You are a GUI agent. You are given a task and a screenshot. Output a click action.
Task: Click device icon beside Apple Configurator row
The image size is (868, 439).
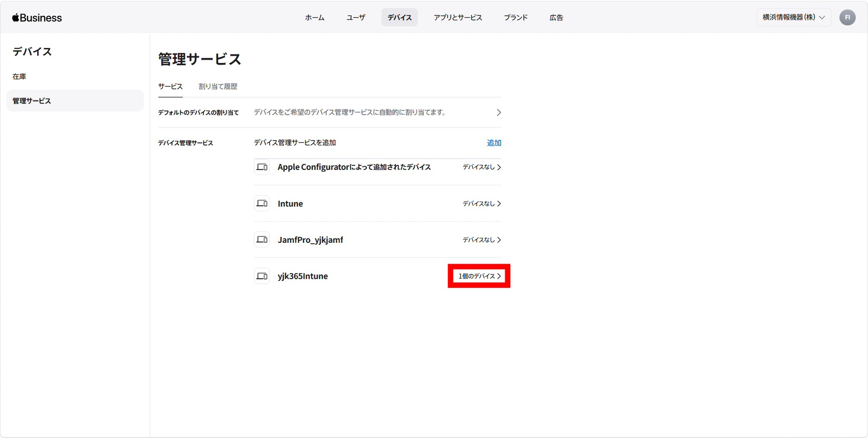262,167
